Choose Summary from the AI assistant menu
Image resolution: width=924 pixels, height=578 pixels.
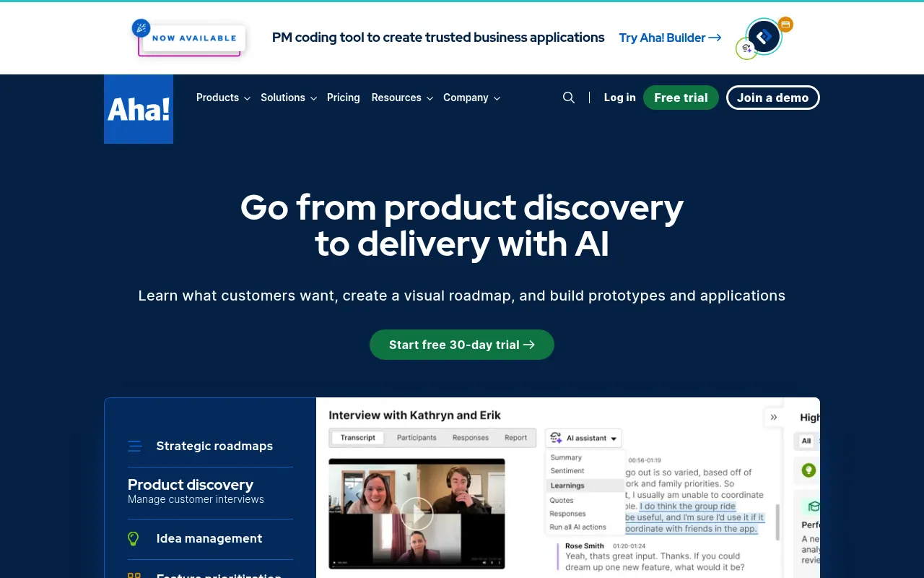click(566, 457)
